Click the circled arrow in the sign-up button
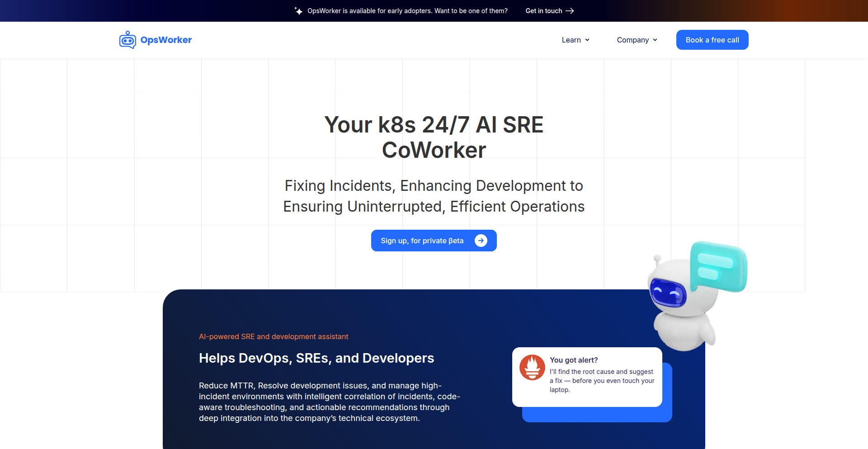This screenshot has width=868, height=449. tap(481, 241)
